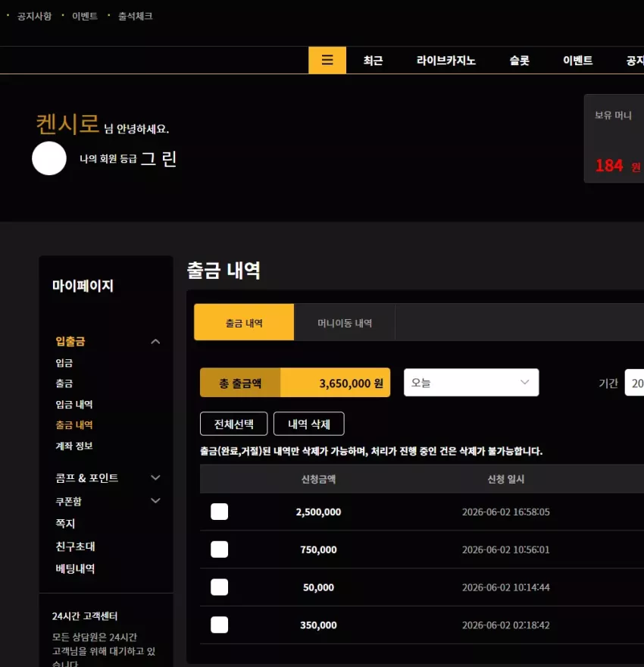Tick the checkbox for the 750,000 withdrawal

click(x=220, y=550)
